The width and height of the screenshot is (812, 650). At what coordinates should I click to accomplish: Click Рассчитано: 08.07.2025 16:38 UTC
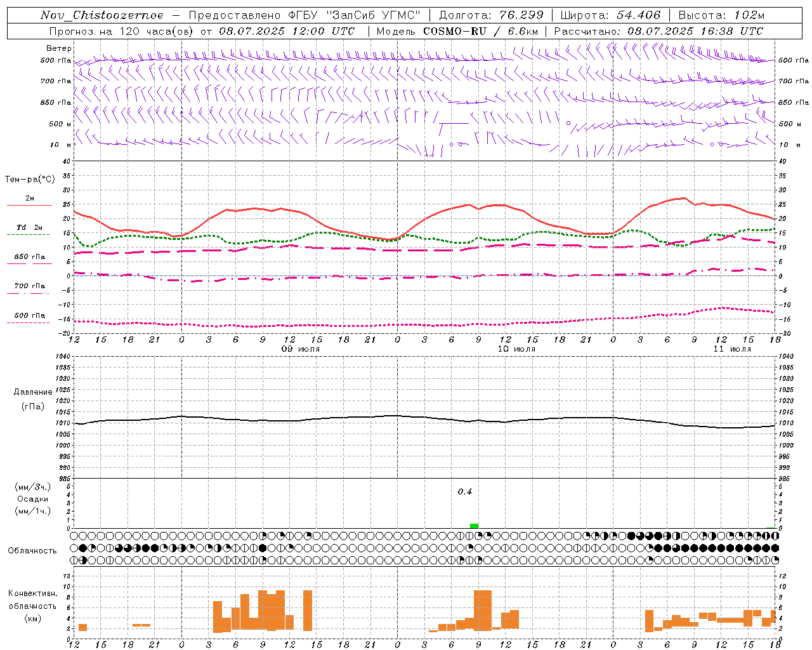tap(658, 31)
